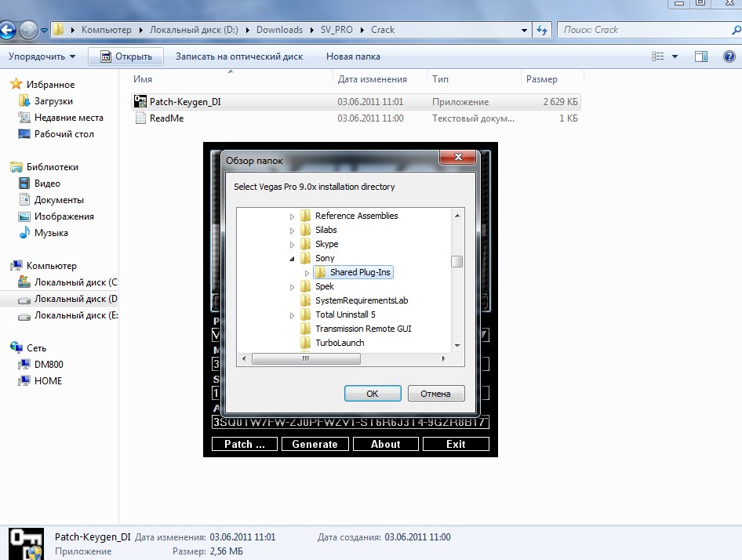Viewport: 742px width, 560px height.
Task: Click the keygen Patch ... button
Action: click(x=244, y=444)
